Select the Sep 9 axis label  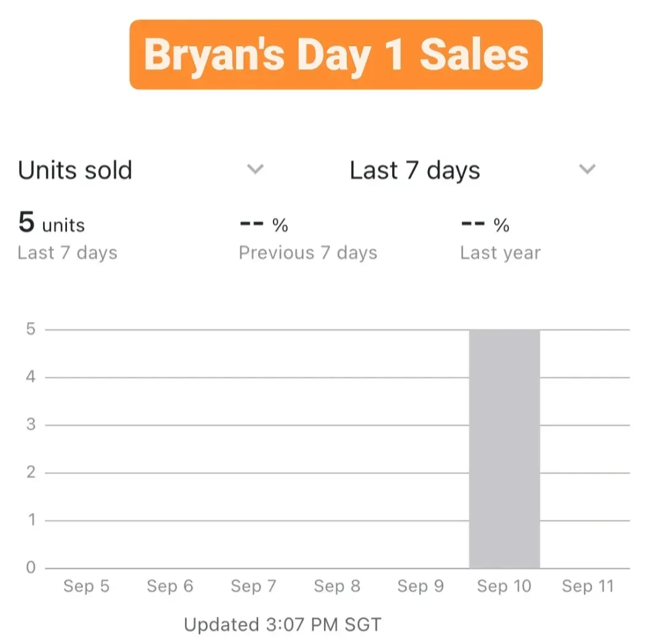click(421, 586)
